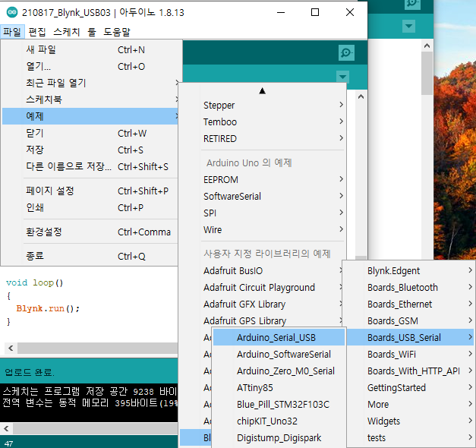Open the tab dropdown in background Arduino window
The image size is (476, 448).
(408, 26)
